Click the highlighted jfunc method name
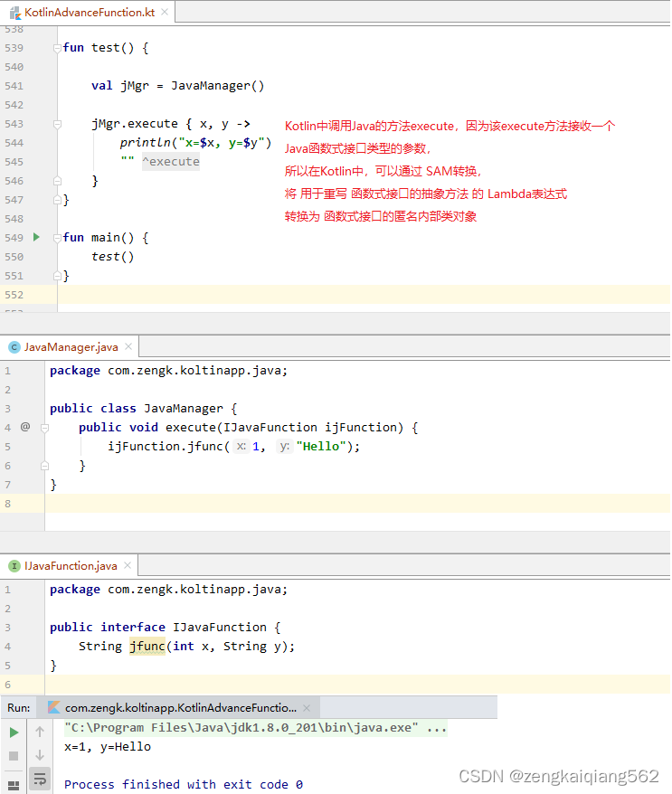The width and height of the screenshot is (672, 794). tap(147, 646)
